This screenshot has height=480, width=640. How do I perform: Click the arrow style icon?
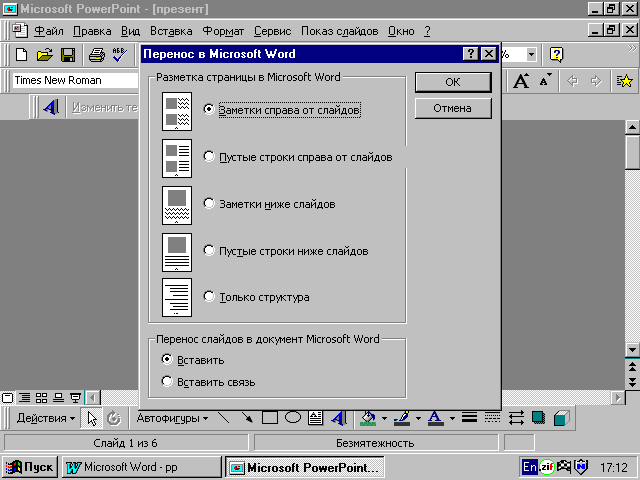[x=516, y=418]
